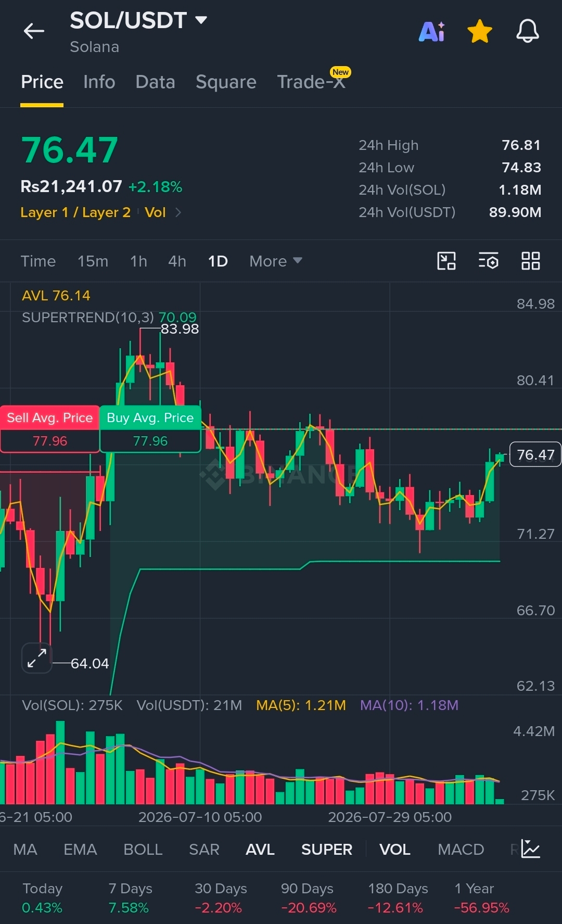Go back using the left arrow
562x924 pixels.
coord(34,31)
